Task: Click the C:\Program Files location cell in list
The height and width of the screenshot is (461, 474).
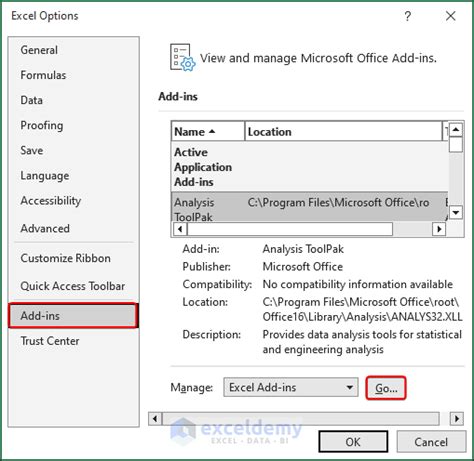Action: (338, 203)
